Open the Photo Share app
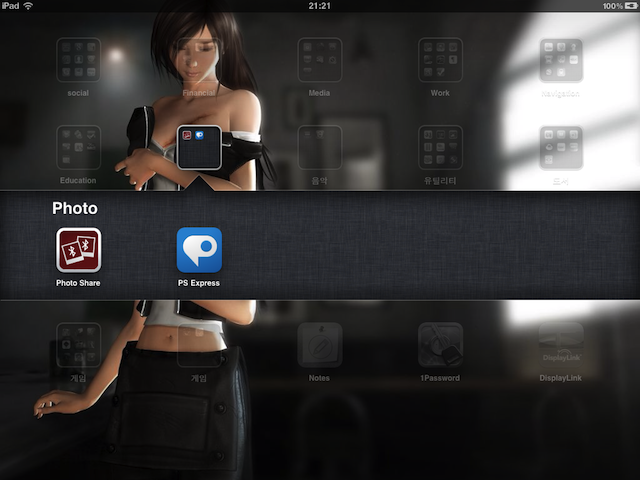 (x=78, y=250)
